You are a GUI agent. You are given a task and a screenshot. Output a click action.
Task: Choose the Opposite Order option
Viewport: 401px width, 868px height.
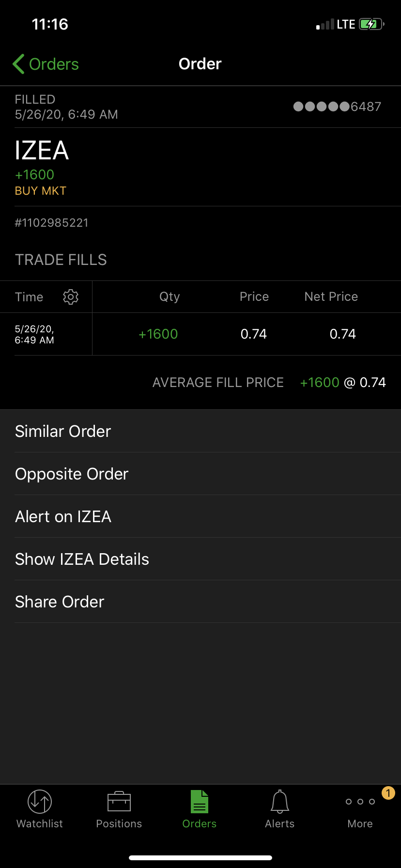click(72, 474)
